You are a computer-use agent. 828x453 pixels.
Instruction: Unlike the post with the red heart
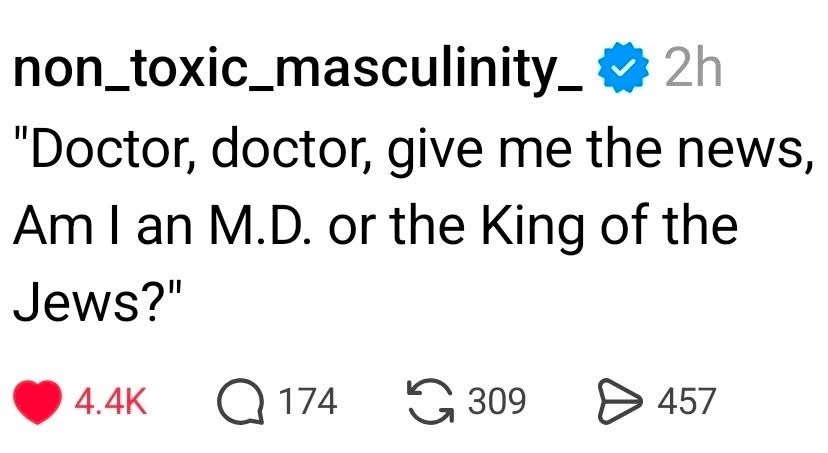coord(40,401)
